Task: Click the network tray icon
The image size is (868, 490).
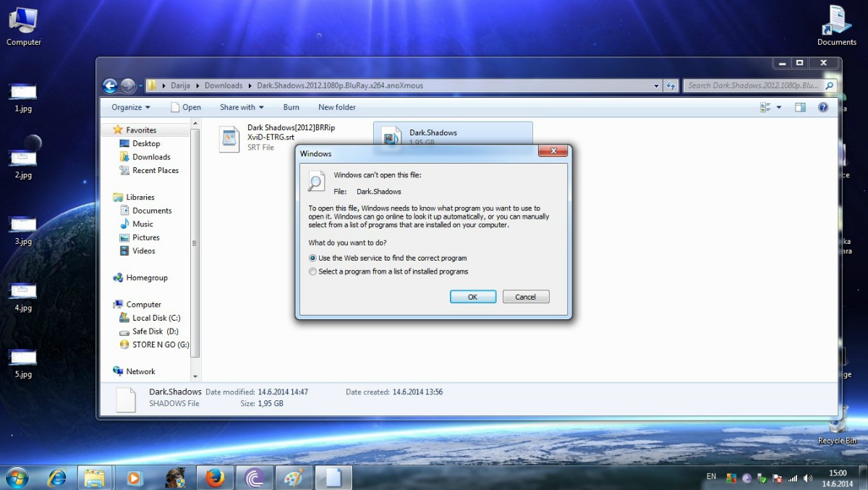Action: (793, 478)
